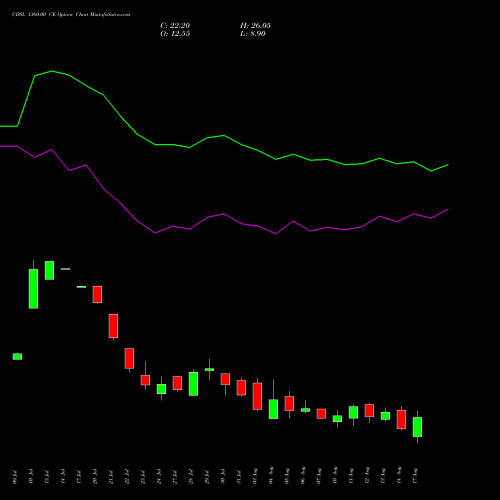
Task: Click the right end of the green indicator line
Action: click(448, 165)
